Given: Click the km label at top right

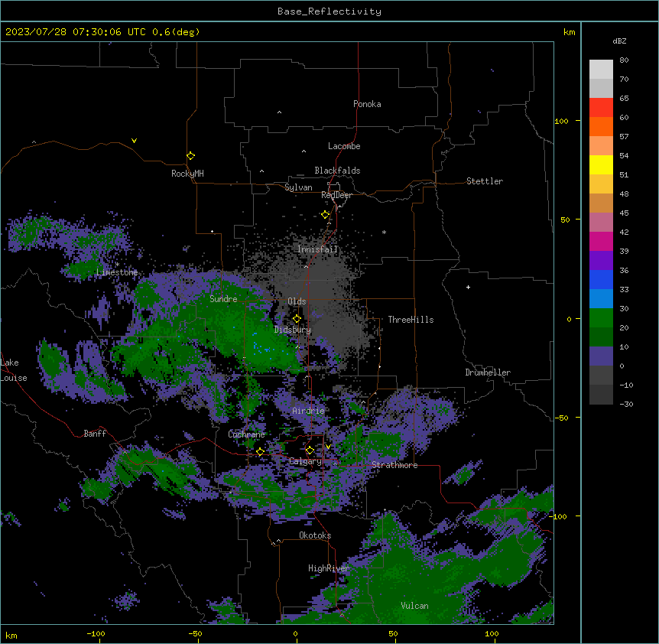Looking at the screenshot, I should pyautogui.click(x=569, y=32).
